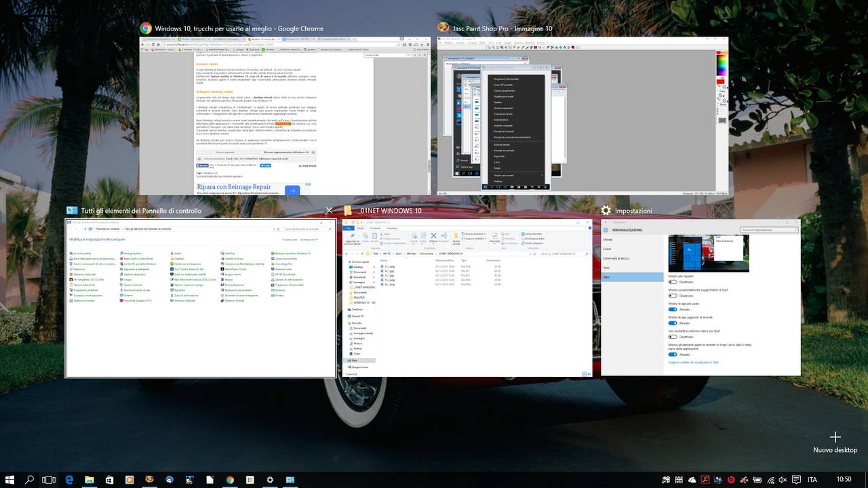Click the Settings gear in the taskbar
The image size is (868, 488).
point(270,479)
